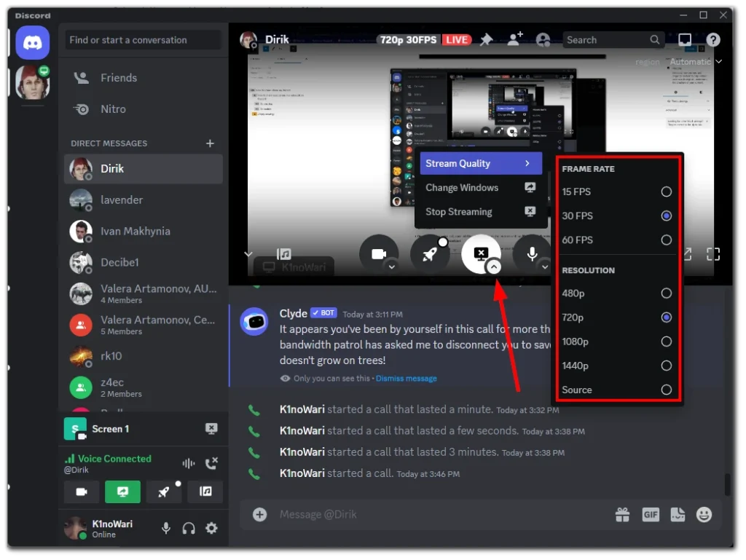Open the Dirik direct message
Image resolution: width=746 pixels, height=560 pixels.
click(144, 169)
